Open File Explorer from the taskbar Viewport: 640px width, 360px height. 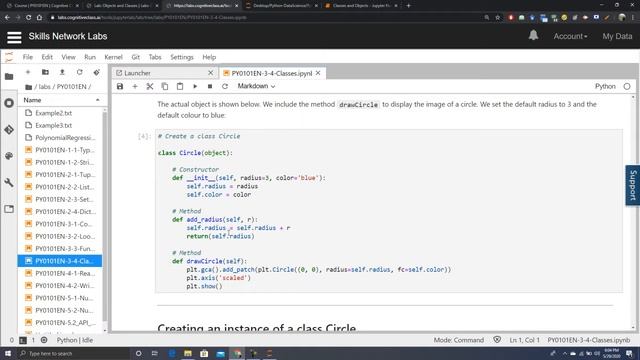(188, 353)
